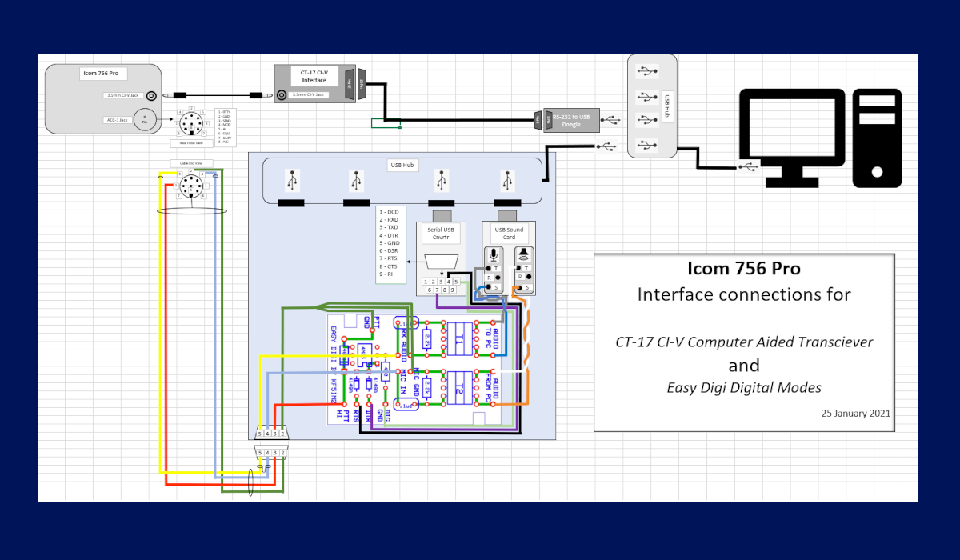The image size is (960, 560).
Task: Select 'Interface connections for' text line
Action: pyautogui.click(x=744, y=294)
